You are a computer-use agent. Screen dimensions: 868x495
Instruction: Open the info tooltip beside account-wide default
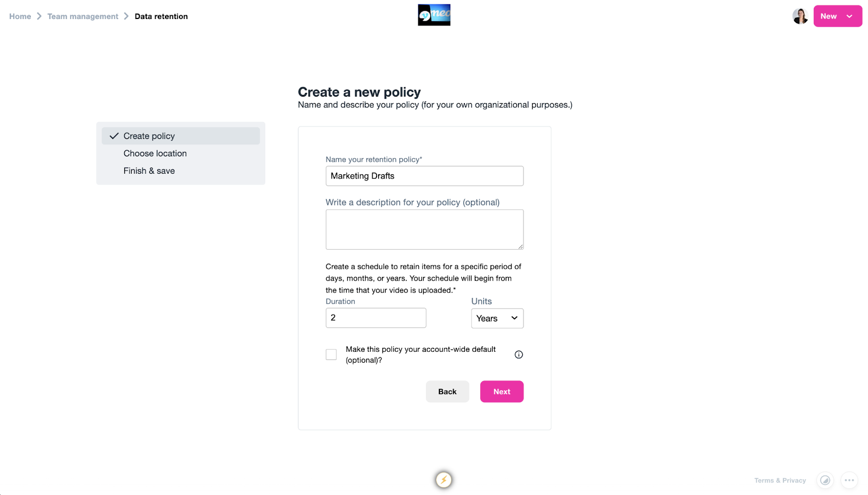point(519,354)
